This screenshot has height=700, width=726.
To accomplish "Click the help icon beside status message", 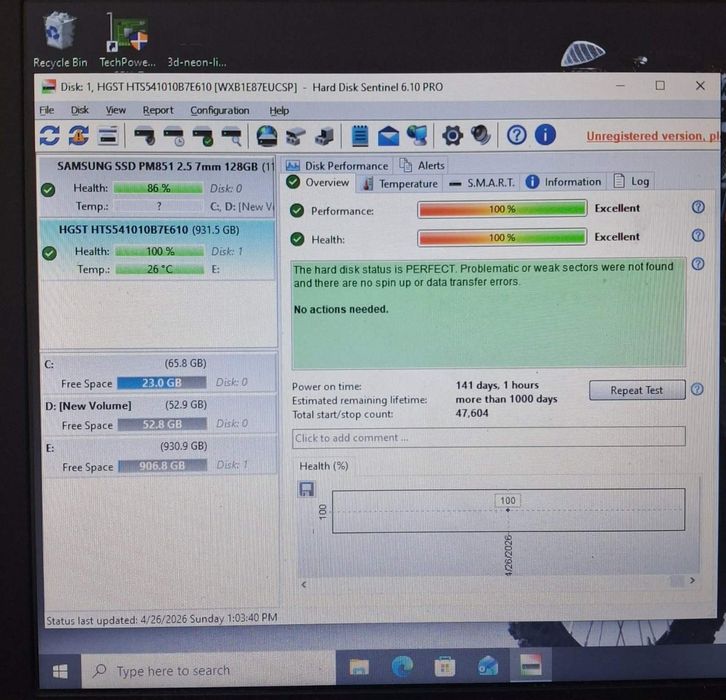I will (698, 264).
